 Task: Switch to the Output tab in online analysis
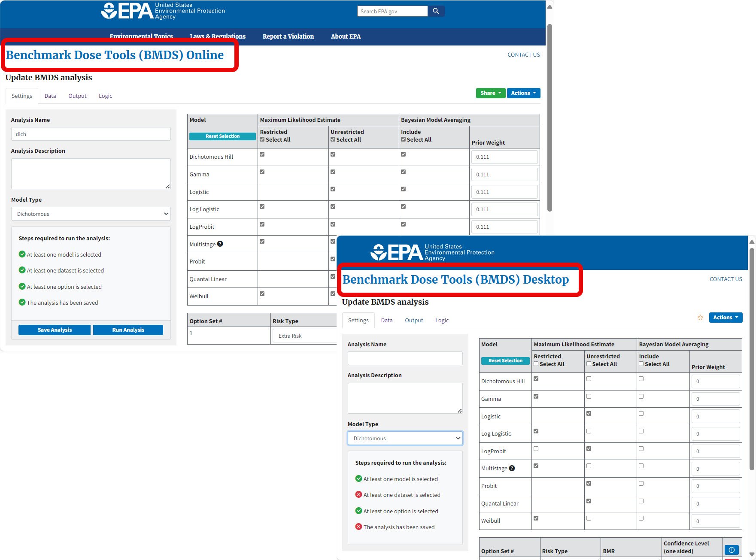77,96
